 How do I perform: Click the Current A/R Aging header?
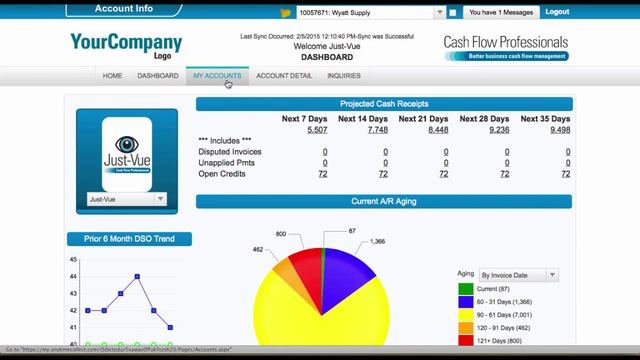click(x=384, y=202)
